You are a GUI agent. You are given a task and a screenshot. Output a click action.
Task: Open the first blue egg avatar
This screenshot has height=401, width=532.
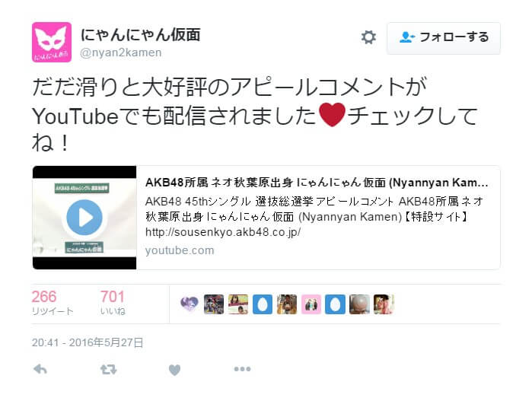click(263, 304)
